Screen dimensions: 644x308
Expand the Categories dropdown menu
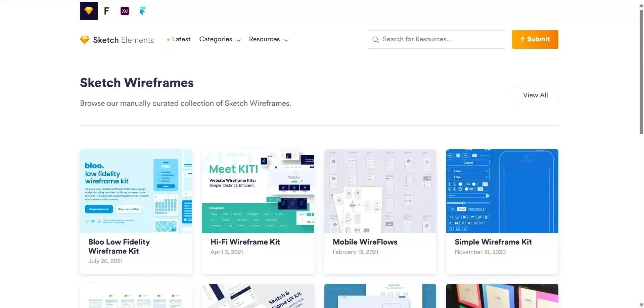220,39
